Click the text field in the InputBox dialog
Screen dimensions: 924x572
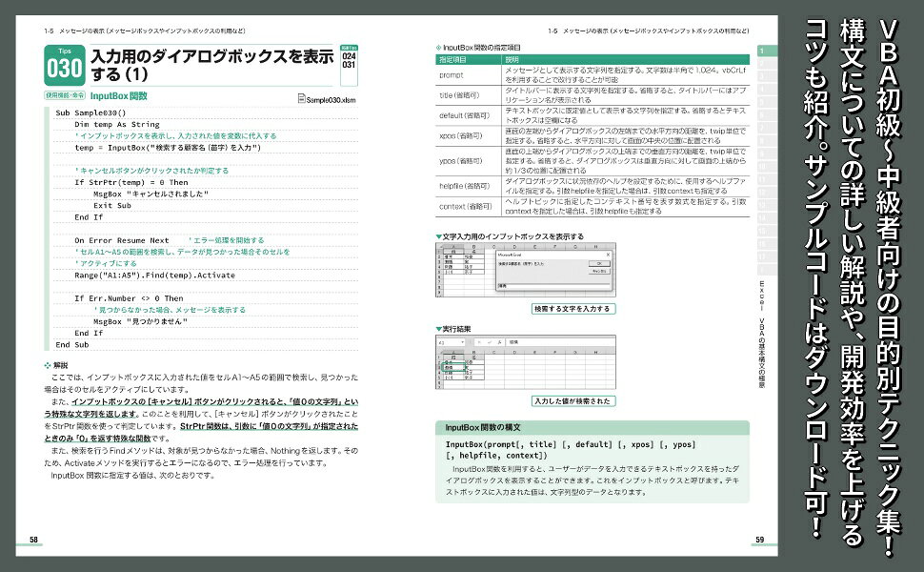(x=552, y=284)
